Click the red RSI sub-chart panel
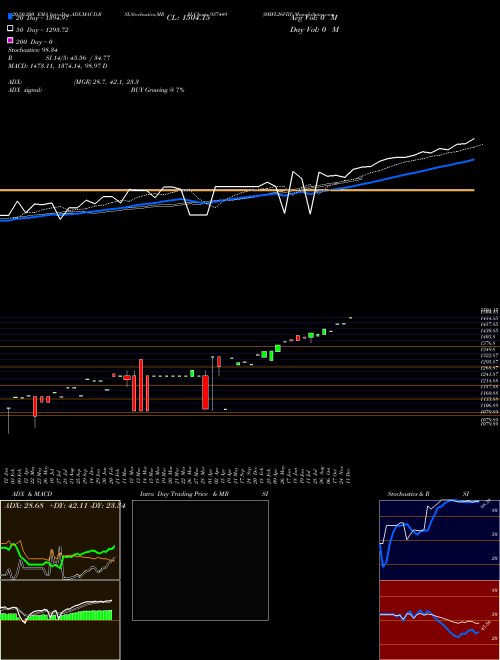 click(x=439, y=620)
